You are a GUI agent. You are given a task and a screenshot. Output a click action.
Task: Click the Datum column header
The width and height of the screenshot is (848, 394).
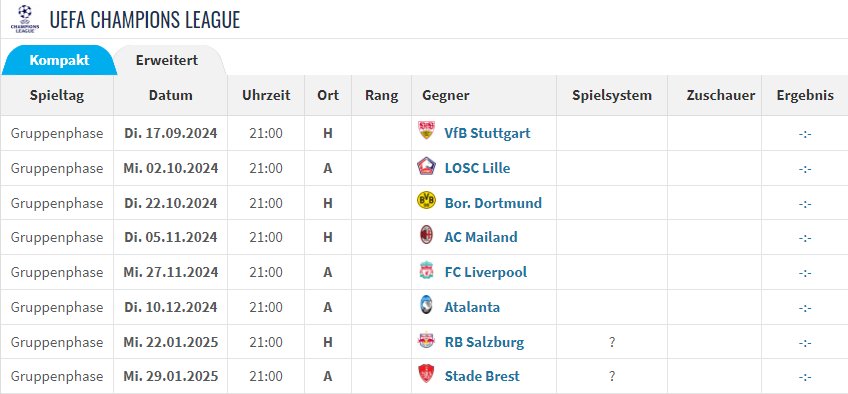[x=170, y=96]
